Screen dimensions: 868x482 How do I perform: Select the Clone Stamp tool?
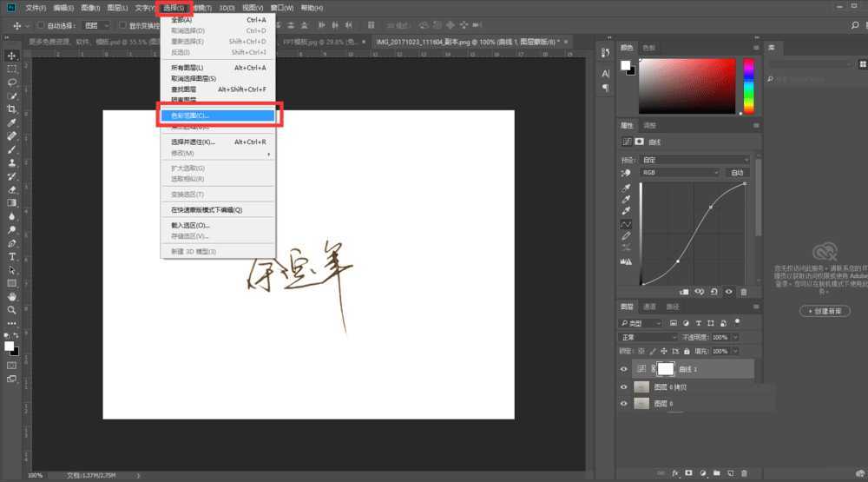12,162
